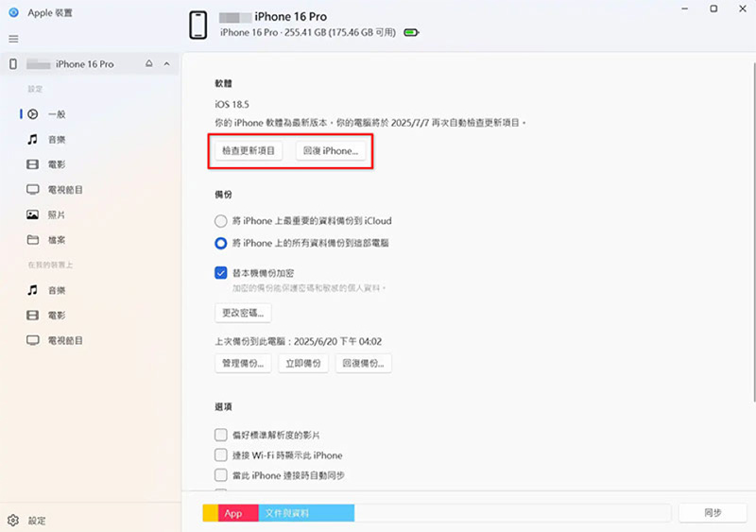The image size is (756, 532).
Task: Click the gear icon for 設定
Action: pos(13,520)
